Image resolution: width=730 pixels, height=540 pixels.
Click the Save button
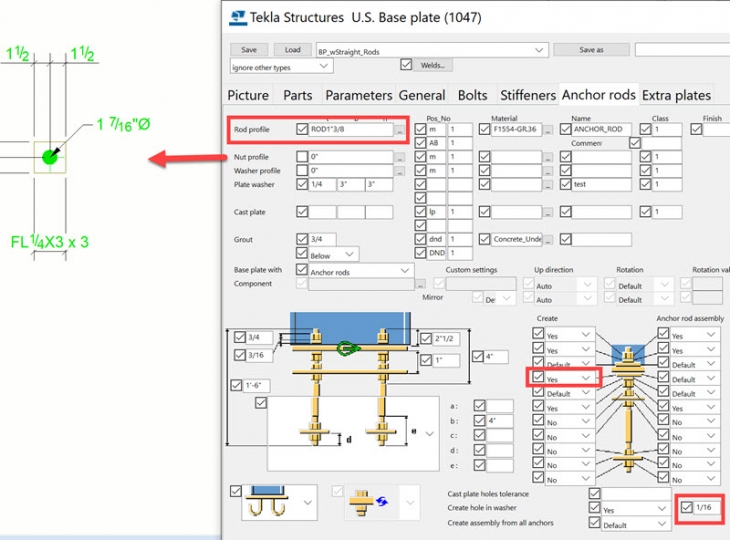(249, 50)
